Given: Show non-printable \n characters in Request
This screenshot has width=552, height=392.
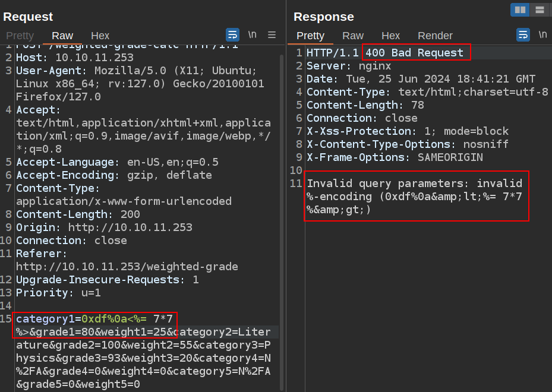Looking at the screenshot, I should coord(253,34).
